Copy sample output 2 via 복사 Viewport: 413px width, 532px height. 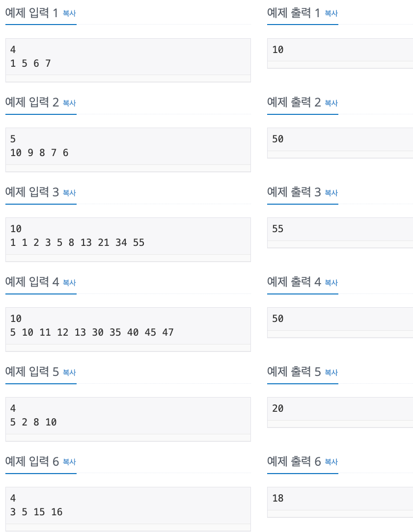330,104
